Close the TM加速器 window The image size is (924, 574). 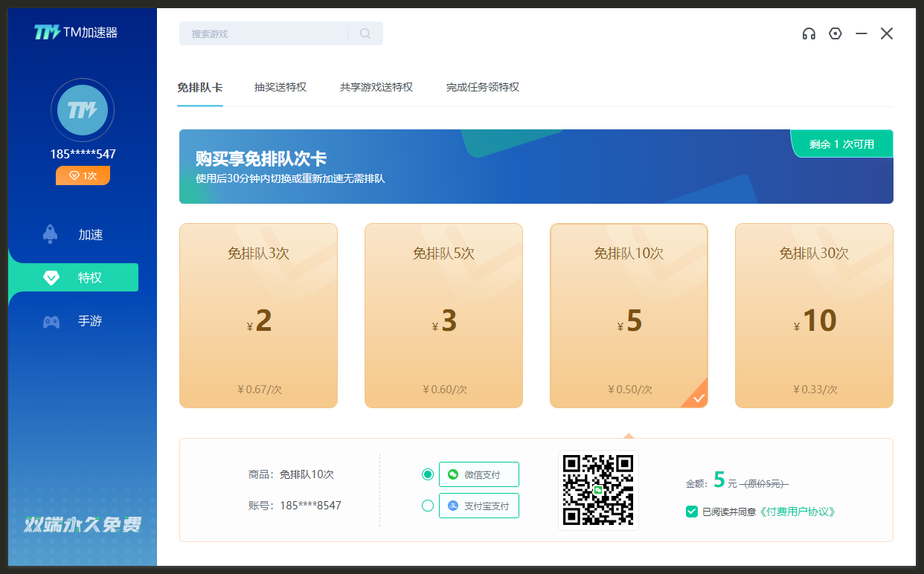(x=887, y=33)
